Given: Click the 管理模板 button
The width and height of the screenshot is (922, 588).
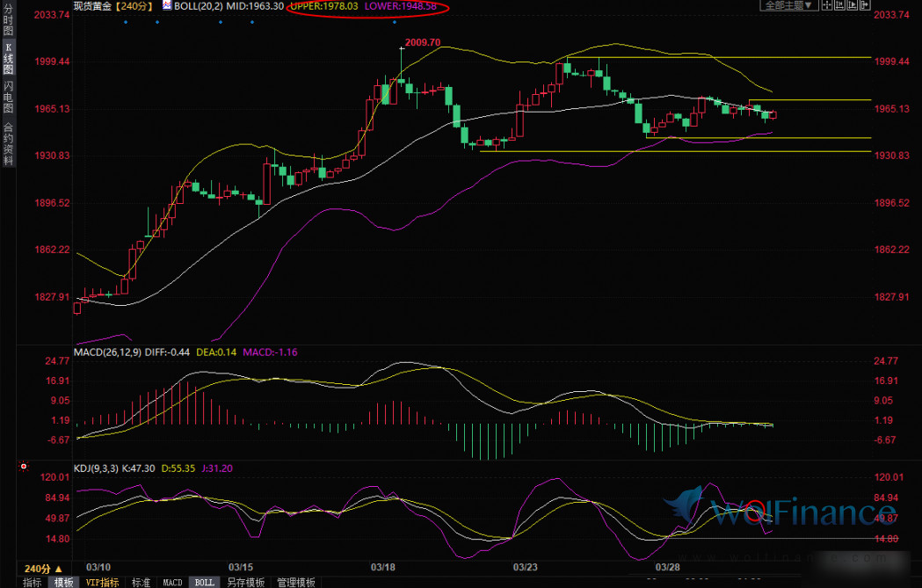Looking at the screenshot, I should pyautogui.click(x=296, y=582).
